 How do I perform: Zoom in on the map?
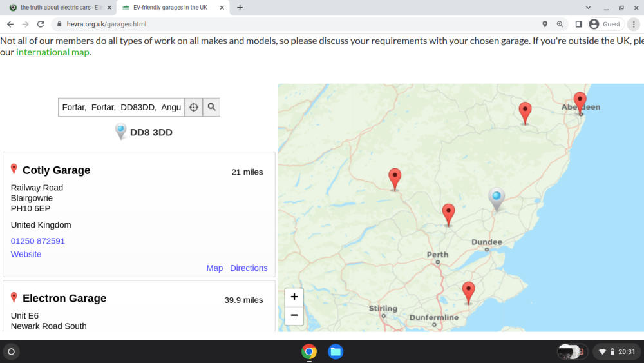[294, 297]
